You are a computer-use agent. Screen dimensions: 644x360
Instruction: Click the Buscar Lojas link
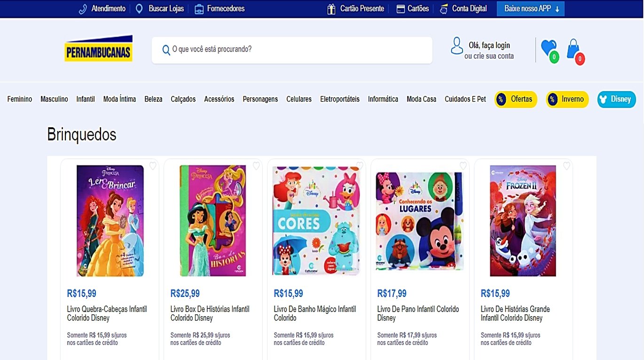point(166,9)
